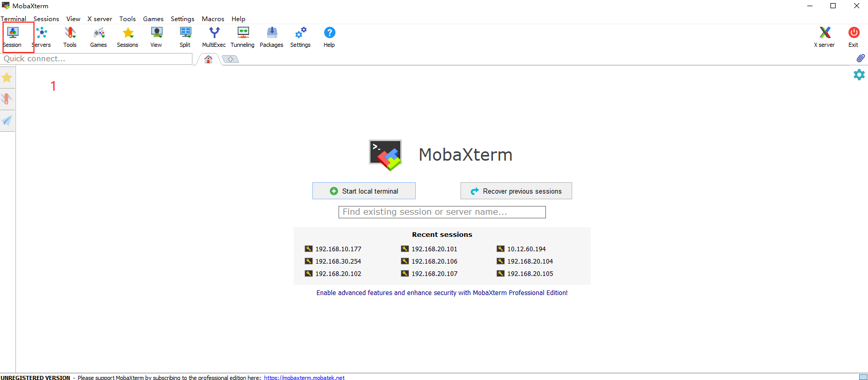Open recent session 192.168.20.101

click(x=429, y=249)
